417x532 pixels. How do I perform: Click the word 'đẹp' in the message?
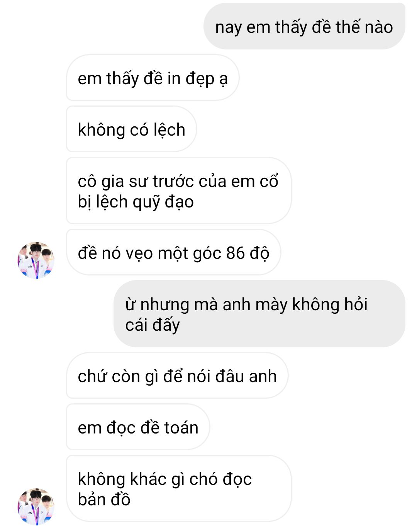[x=200, y=79]
